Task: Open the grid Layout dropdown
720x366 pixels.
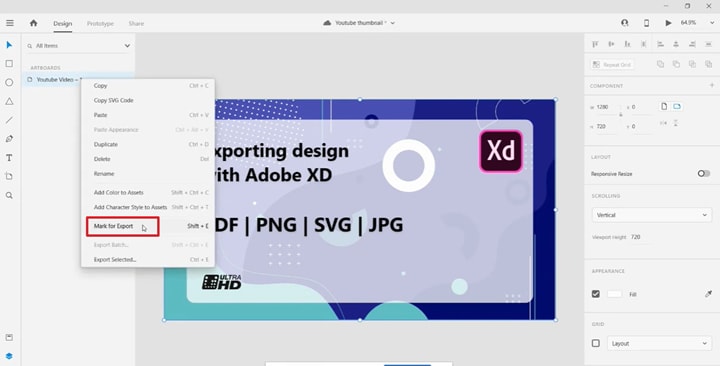Action: tap(659, 343)
